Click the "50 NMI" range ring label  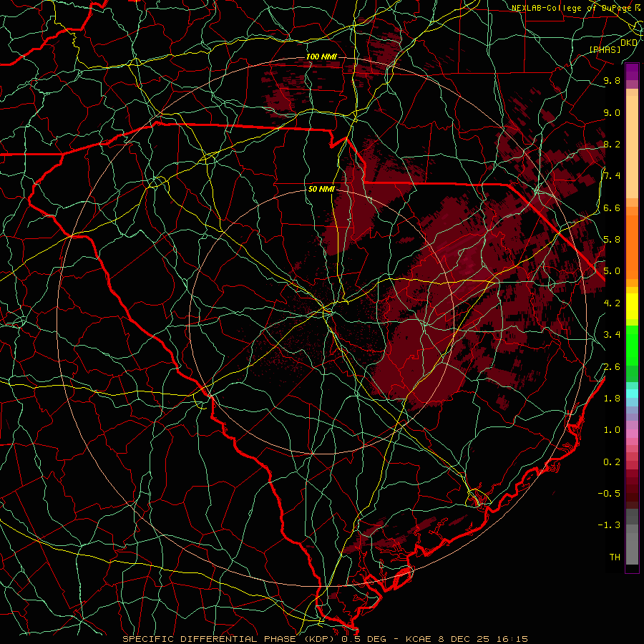[321, 190]
